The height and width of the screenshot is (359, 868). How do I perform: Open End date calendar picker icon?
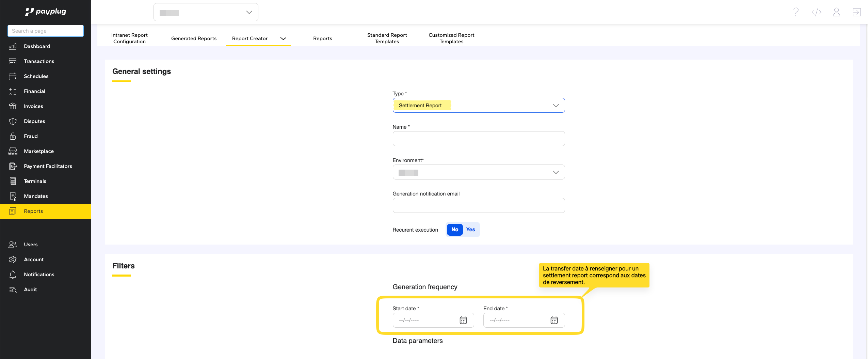(x=554, y=320)
